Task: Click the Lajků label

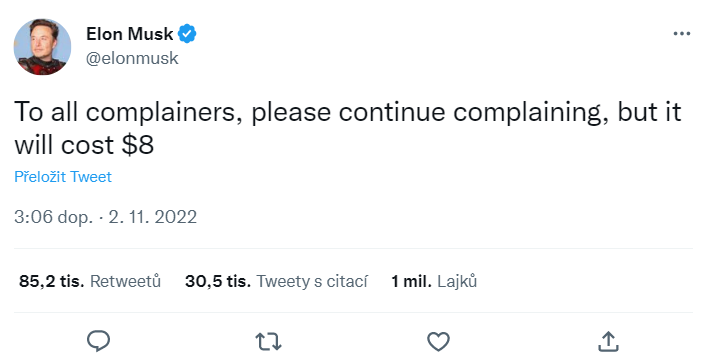Action: [x=457, y=281]
